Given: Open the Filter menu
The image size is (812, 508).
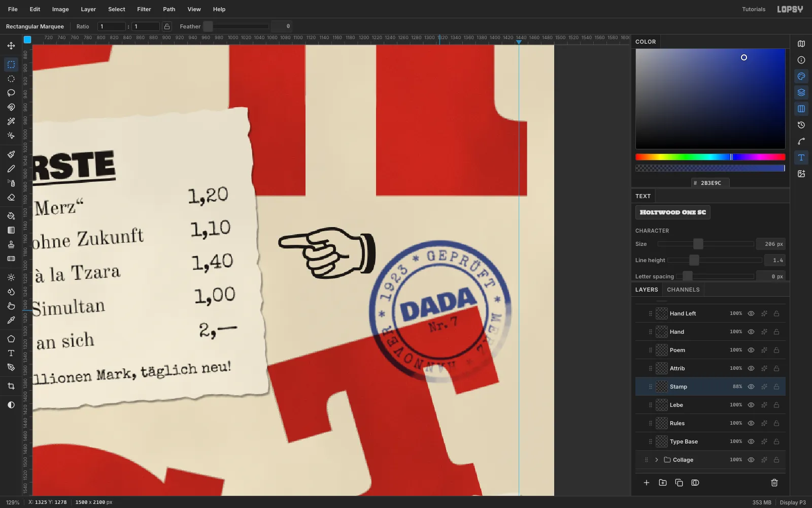Looking at the screenshot, I should (x=144, y=9).
